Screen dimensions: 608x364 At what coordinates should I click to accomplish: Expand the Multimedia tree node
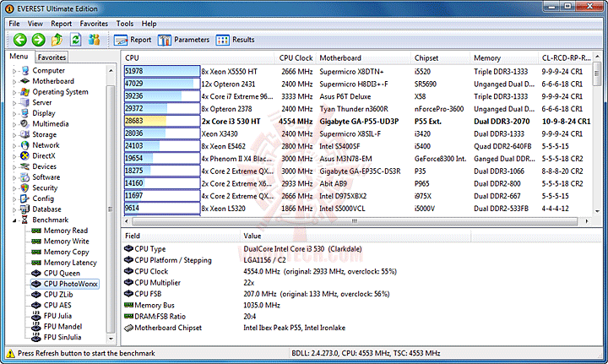click(x=14, y=124)
